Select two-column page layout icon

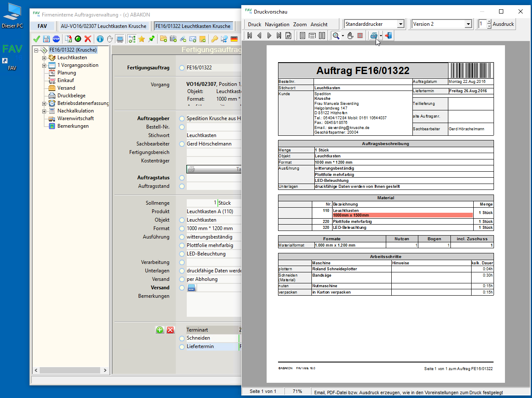click(x=322, y=36)
